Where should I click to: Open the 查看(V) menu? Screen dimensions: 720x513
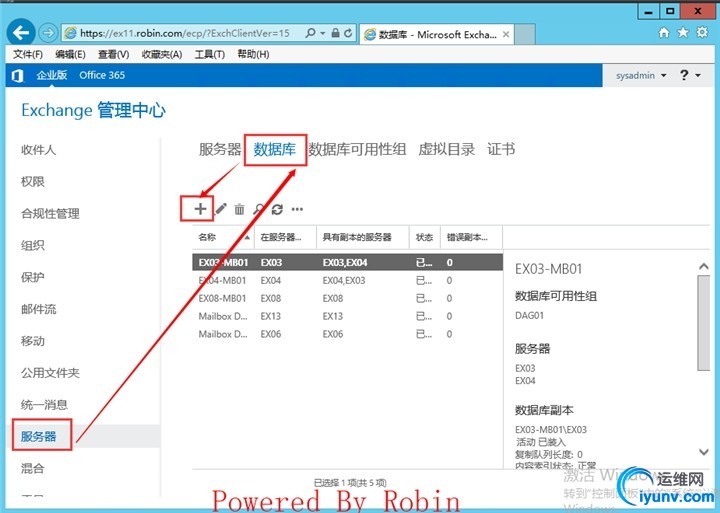[113, 55]
